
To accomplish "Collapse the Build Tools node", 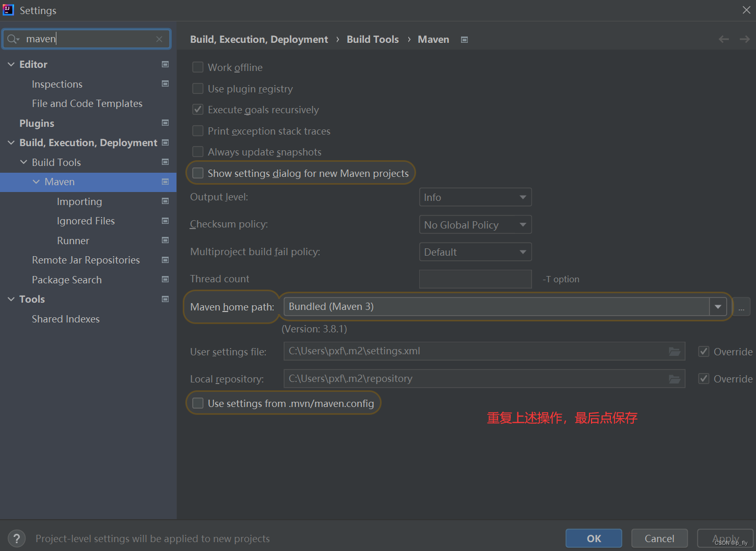I will pyautogui.click(x=23, y=162).
